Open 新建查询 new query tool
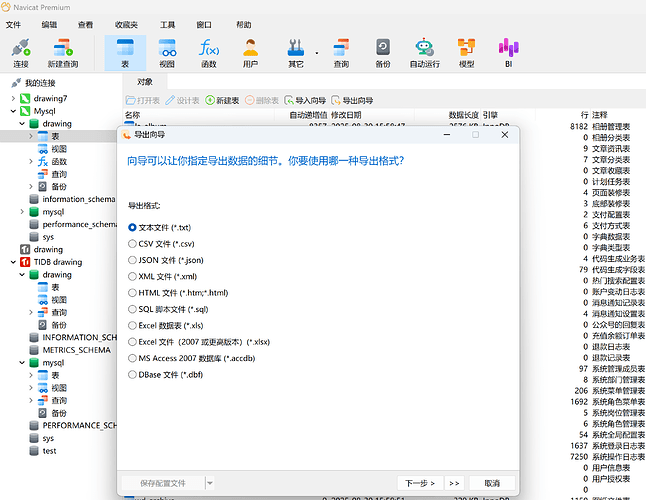This screenshot has height=500, width=646. (x=63, y=53)
